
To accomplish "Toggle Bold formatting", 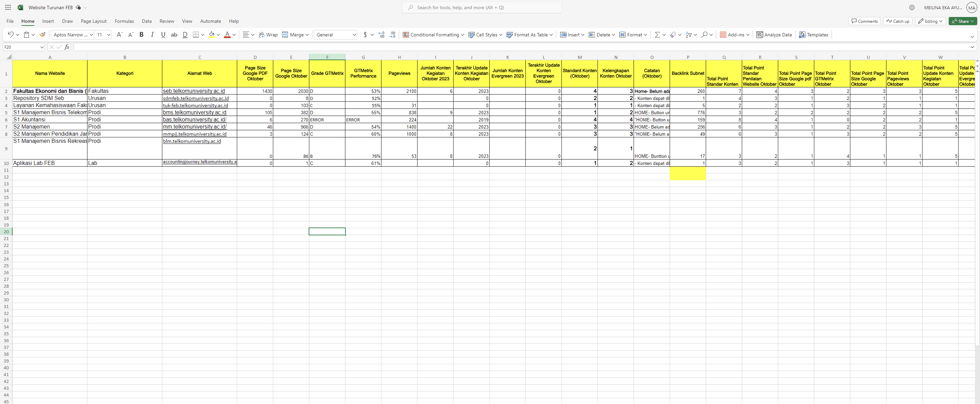I will pyautogui.click(x=142, y=35).
